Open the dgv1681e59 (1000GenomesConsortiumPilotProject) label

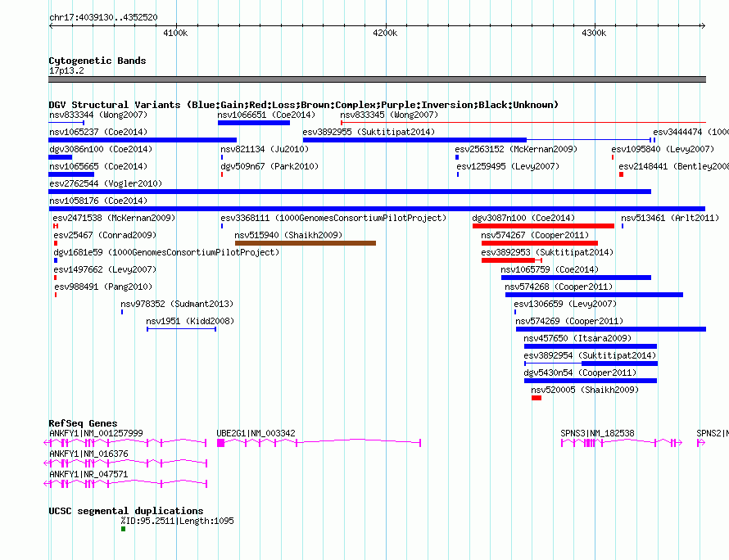tap(166, 252)
